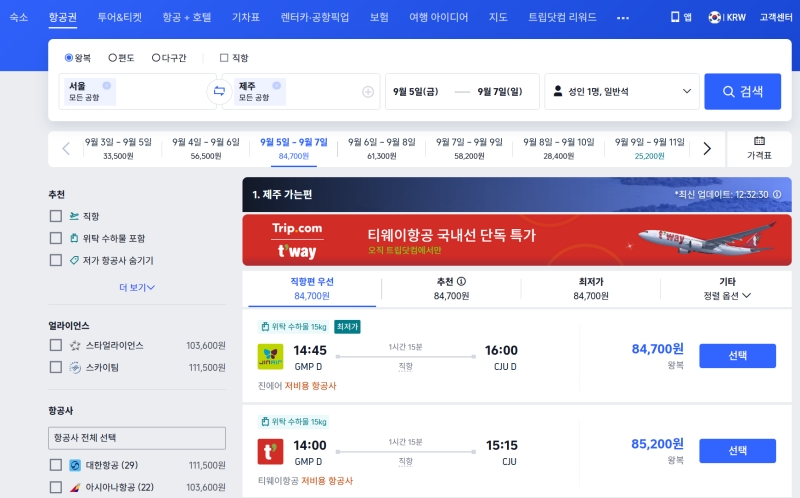Remove 서울 from departure field
This screenshot has width=800, height=498.
pyautogui.click(x=107, y=85)
